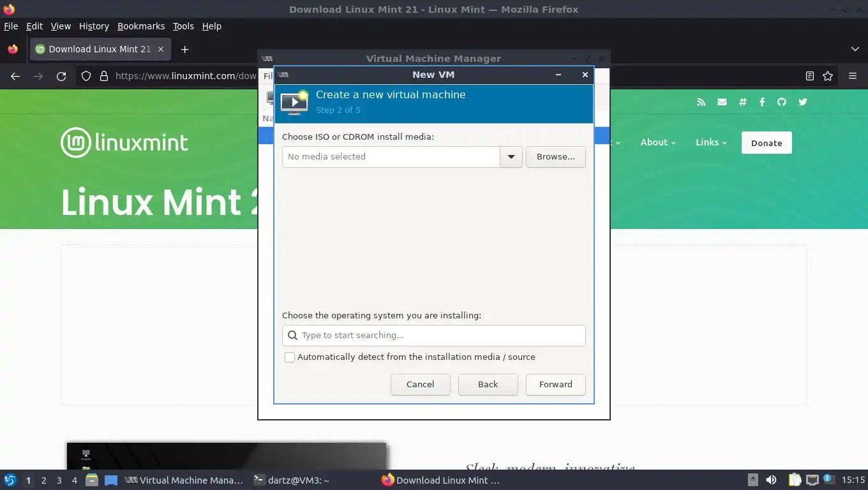This screenshot has width=868, height=490.
Task: Activate Download Linux Mint Firefox taskbar entry
Action: click(x=440, y=480)
